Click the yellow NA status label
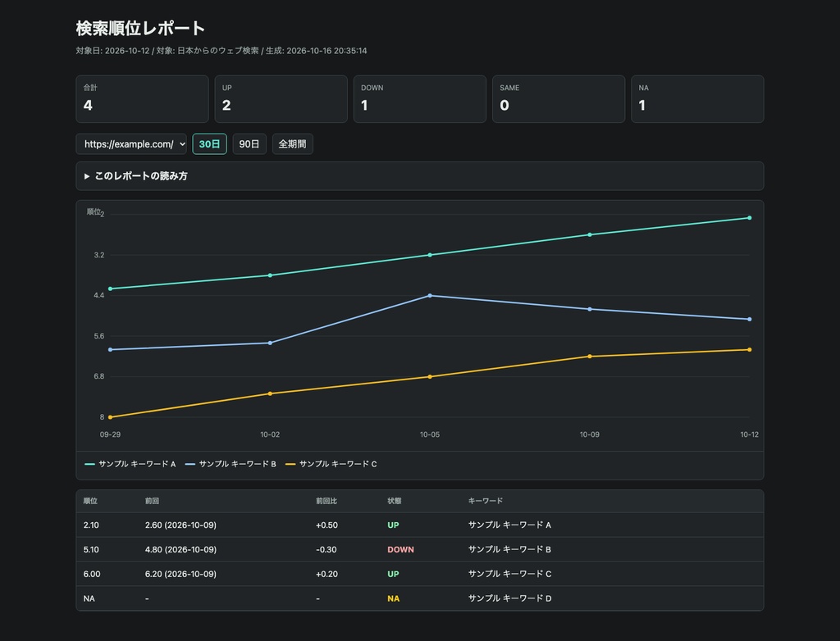This screenshot has width=840, height=641. (x=393, y=598)
